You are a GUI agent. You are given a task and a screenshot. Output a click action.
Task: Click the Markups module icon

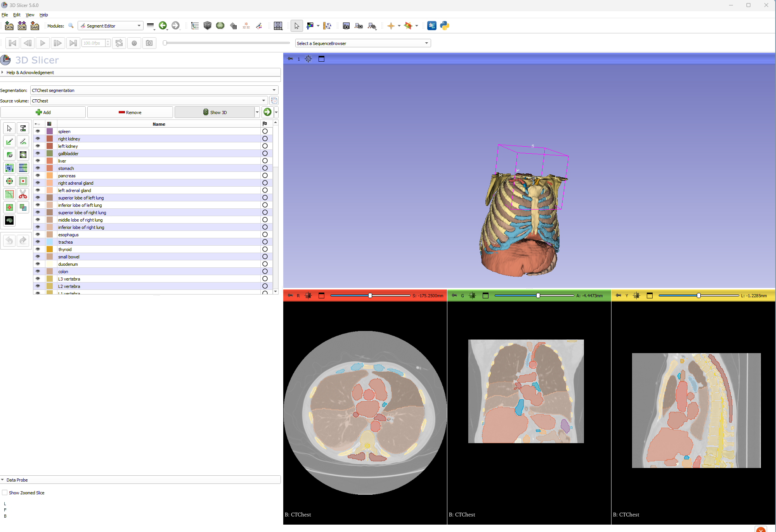(246, 26)
